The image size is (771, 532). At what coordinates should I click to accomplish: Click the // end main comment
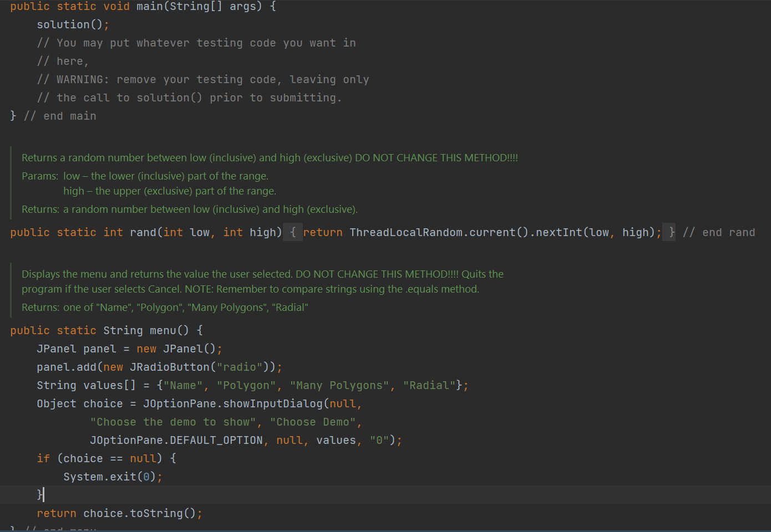click(x=61, y=116)
